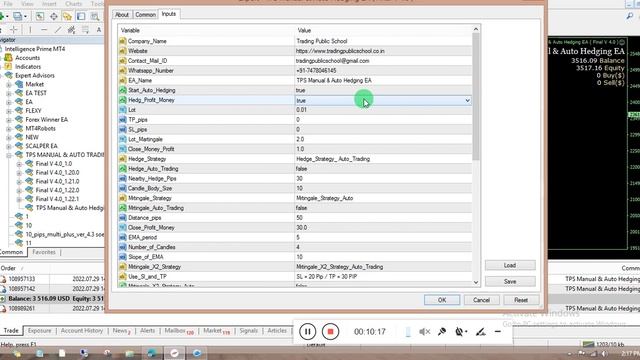Click the Close_Profit_Money value 30.0
Image resolution: width=640 pixels, height=360 pixels.
(301, 227)
